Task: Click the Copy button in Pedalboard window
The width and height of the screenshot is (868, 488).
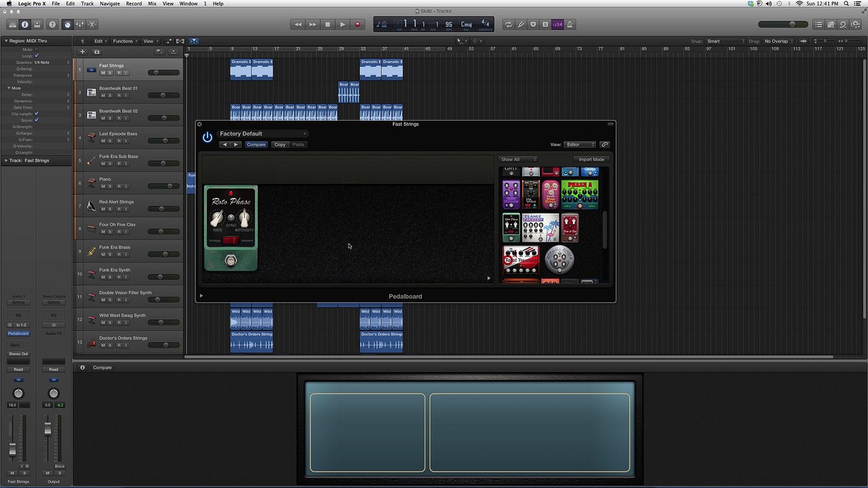Action: [279, 144]
